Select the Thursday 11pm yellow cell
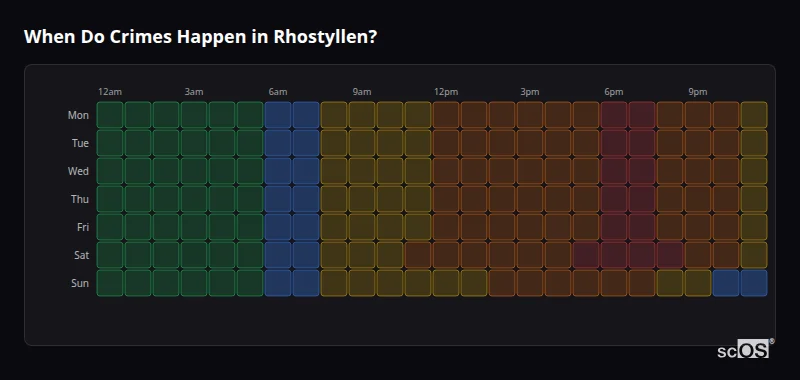The width and height of the screenshot is (800, 380). point(754,199)
